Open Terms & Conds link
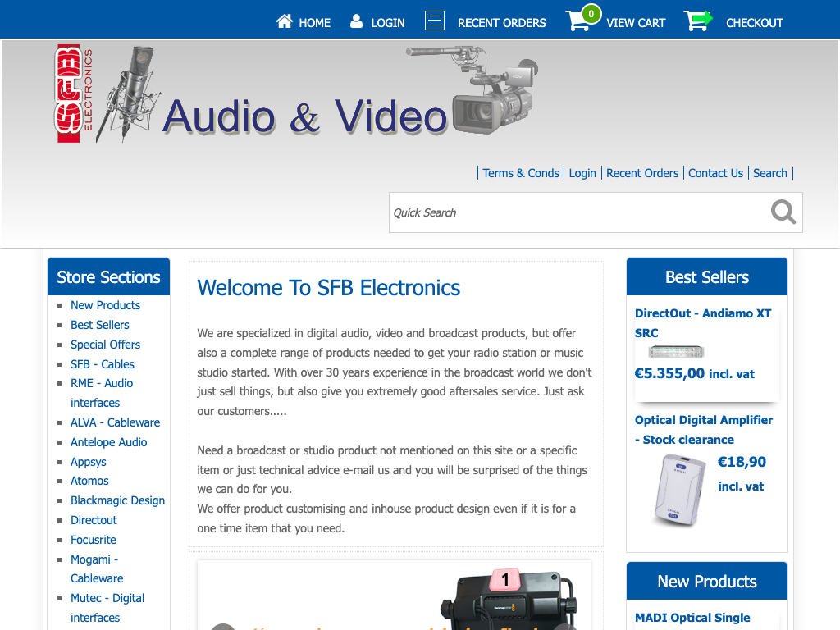840x630 pixels. click(521, 173)
